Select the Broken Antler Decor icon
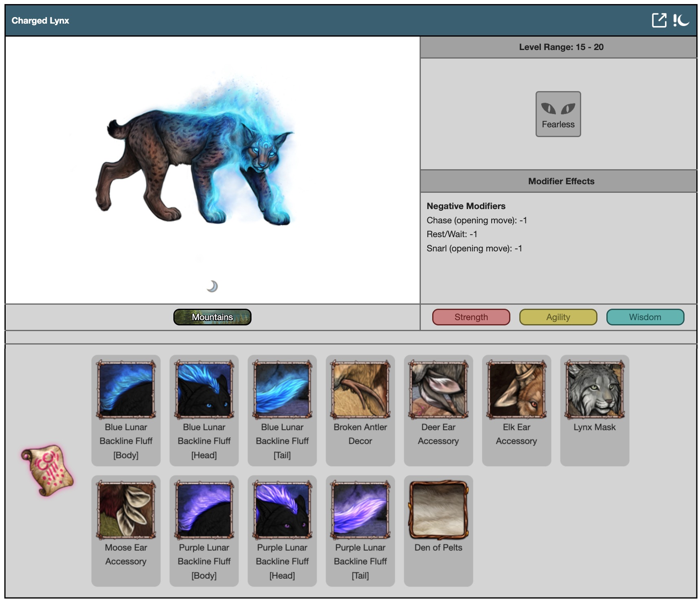 click(360, 390)
